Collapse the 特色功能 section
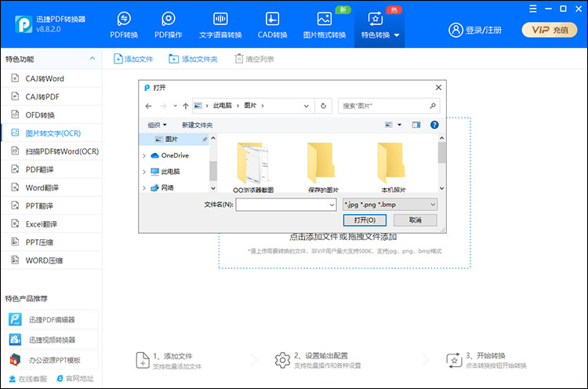The width and height of the screenshot is (588, 389). (x=93, y=59)
